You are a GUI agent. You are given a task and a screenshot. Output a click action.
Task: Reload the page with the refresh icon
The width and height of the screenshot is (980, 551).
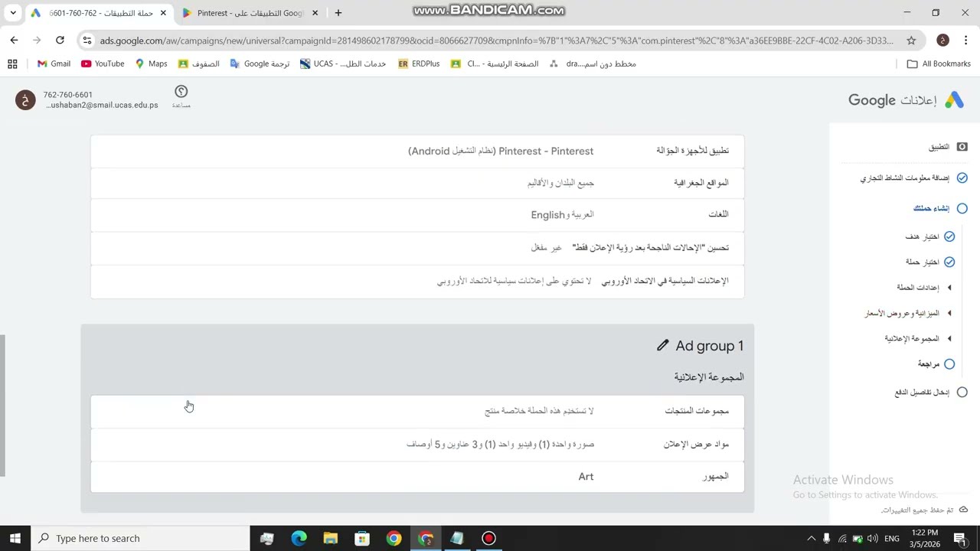(x=60, y=41)
